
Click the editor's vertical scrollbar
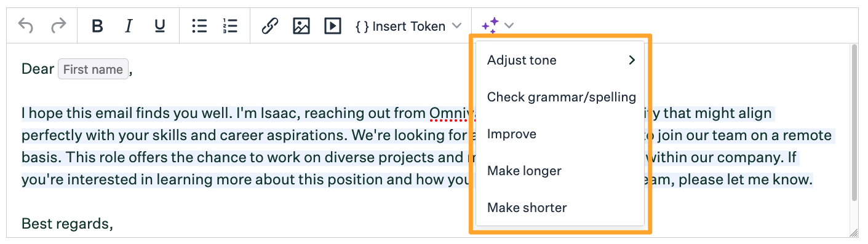[x=854, y=123]
